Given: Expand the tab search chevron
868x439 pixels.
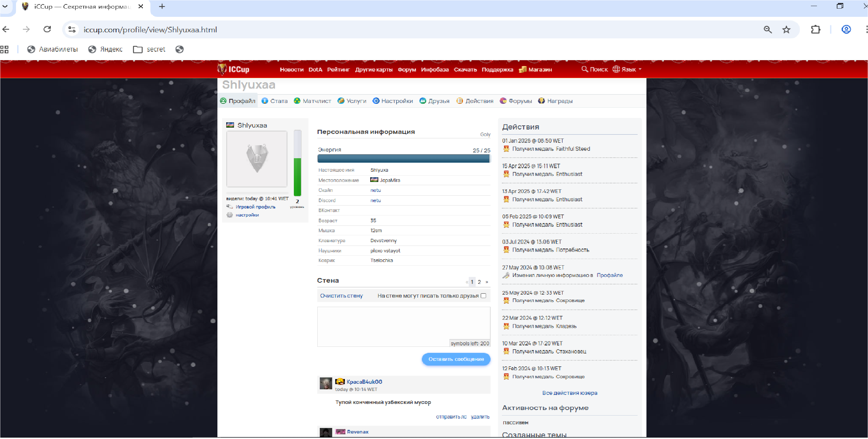Looking at the screenshot, I should (x=5, y=6).
